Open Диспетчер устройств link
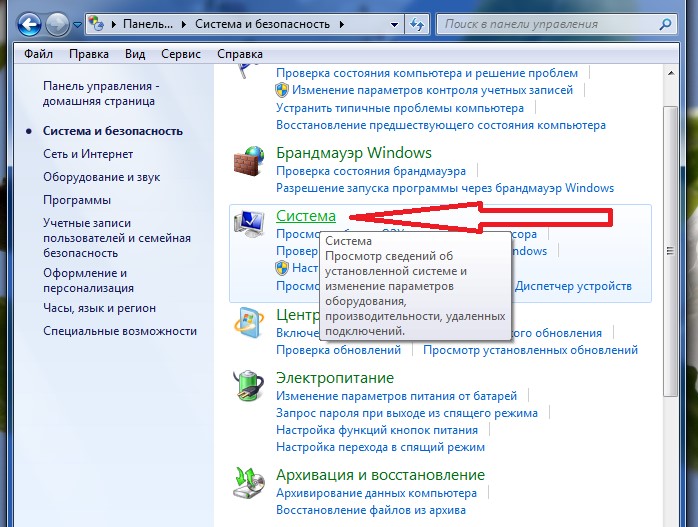This screenshot has height=527, width=698. coord(573,286)
